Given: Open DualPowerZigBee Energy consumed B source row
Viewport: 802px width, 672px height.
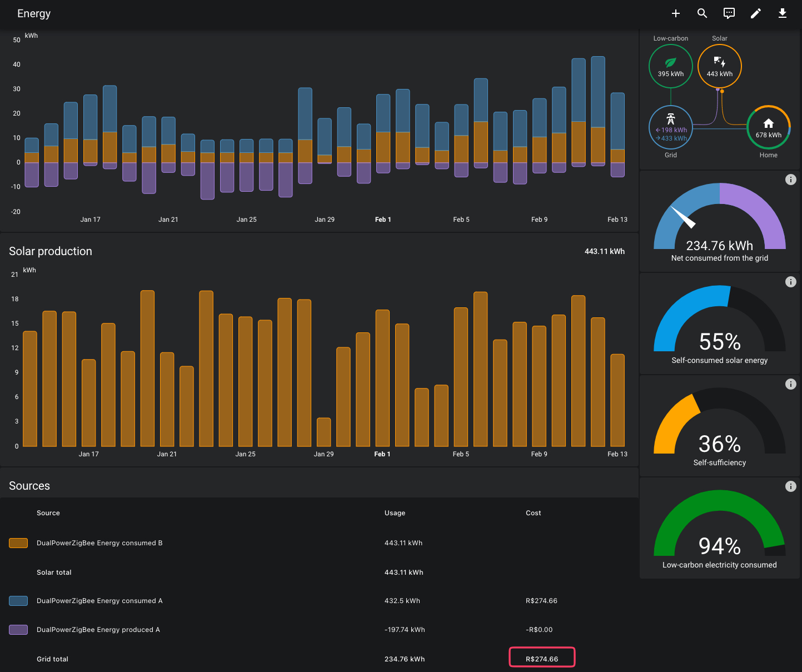Looking at the screenshot, I should pyautogui.click(x=99, y=543).
